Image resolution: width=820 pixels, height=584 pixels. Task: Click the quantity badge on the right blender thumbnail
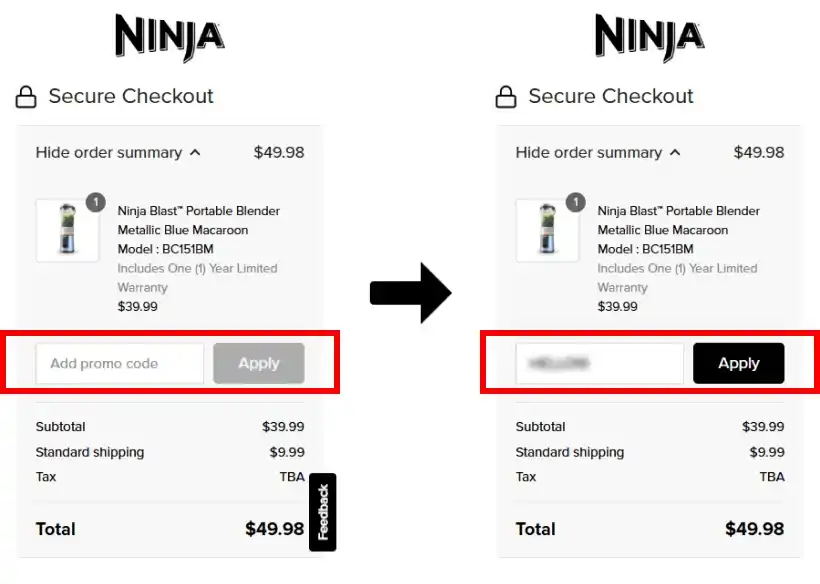[x=576, y=202]
